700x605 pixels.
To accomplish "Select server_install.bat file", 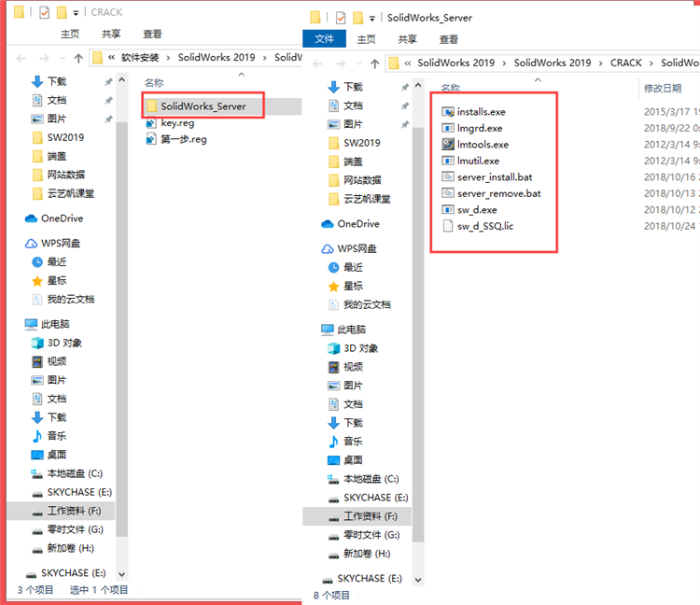I will (487, 177).
